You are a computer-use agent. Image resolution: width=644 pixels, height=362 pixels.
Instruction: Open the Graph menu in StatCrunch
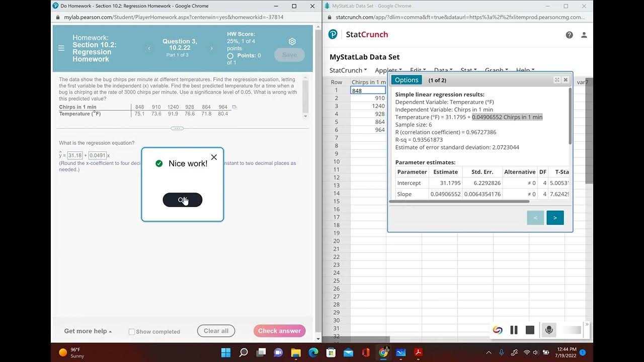click(x=497, y=70)
